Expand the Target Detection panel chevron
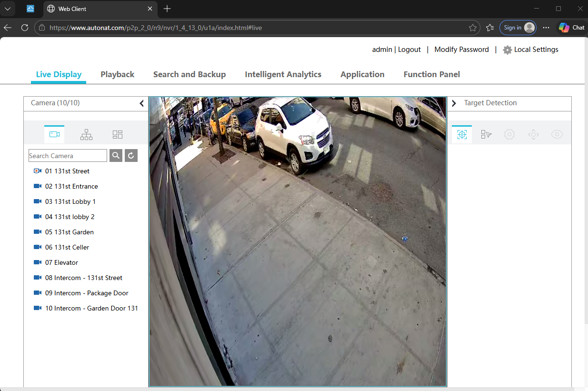 (454, 103)
